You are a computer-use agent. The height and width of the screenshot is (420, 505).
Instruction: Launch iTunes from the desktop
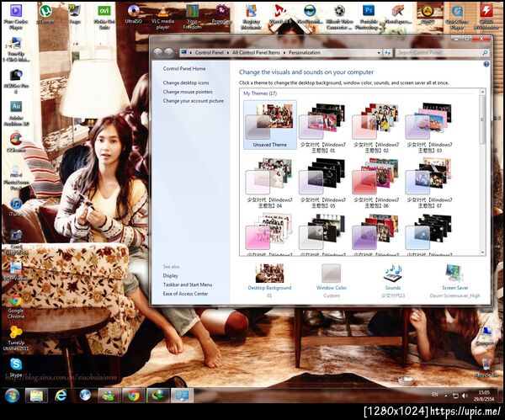coord(16,207)
